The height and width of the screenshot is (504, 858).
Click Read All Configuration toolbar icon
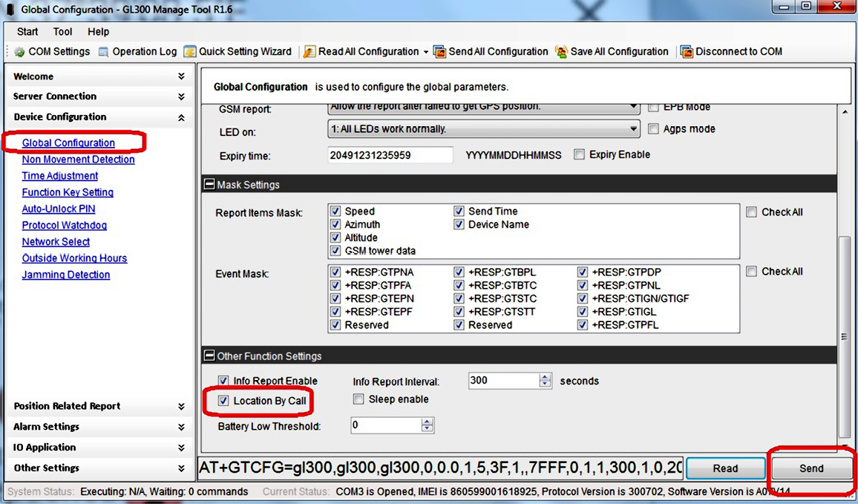310,51
